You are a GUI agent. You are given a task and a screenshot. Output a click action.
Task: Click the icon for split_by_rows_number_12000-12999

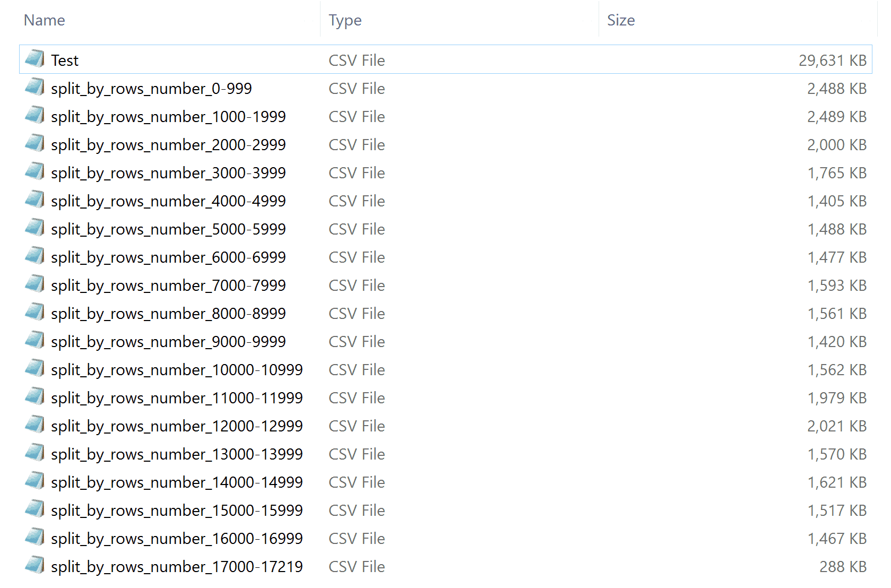(x=35, y=425)
